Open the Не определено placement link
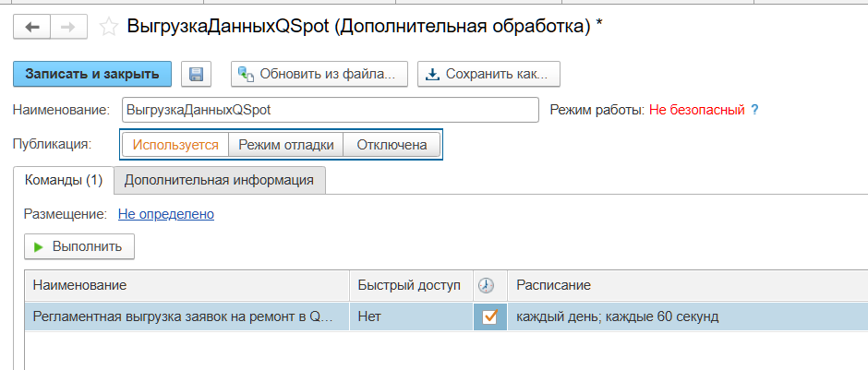The width and height of the screenshot is (868, 370). click(166, 214)
